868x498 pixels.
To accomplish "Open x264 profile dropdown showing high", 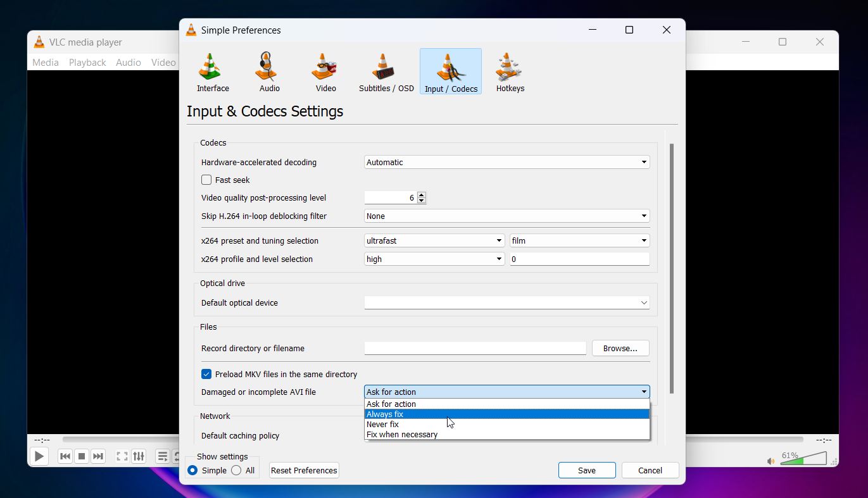I will tap(434, 259).
